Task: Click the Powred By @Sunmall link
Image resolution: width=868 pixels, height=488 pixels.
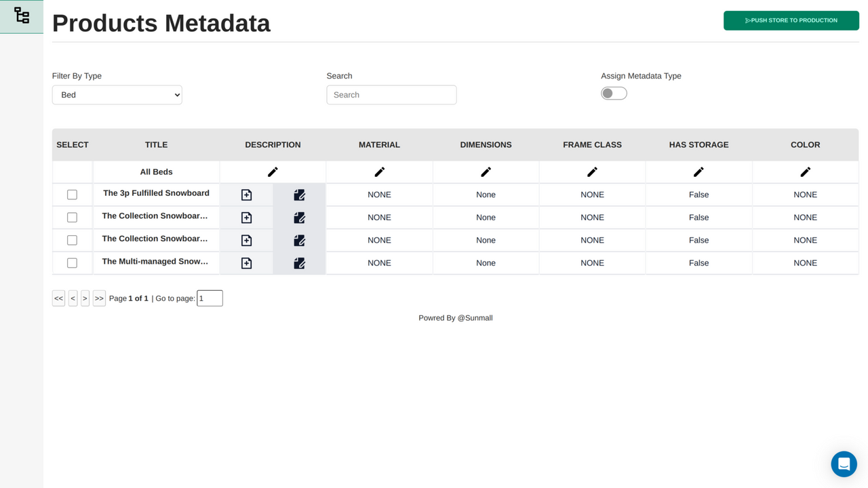Action: (455, 317)
